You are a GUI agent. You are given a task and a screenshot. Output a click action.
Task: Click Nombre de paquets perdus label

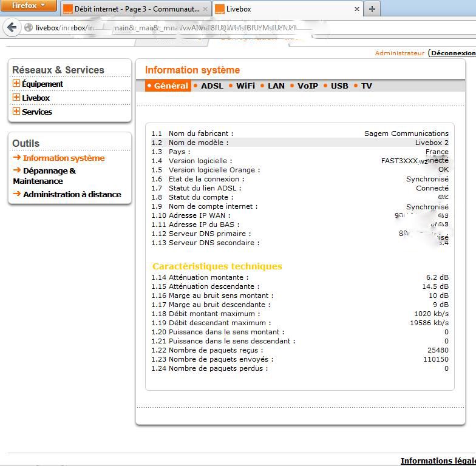click(219, 368)
